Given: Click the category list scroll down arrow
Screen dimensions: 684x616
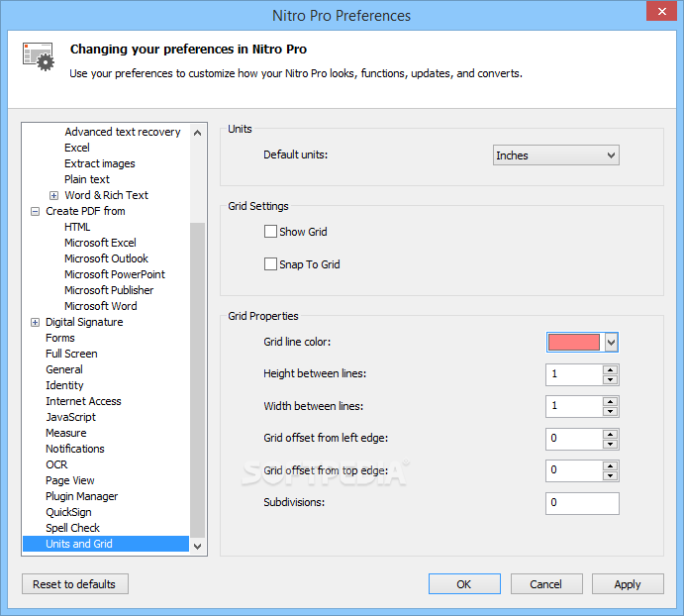Looking at the screenshot, I should (198, 546).
